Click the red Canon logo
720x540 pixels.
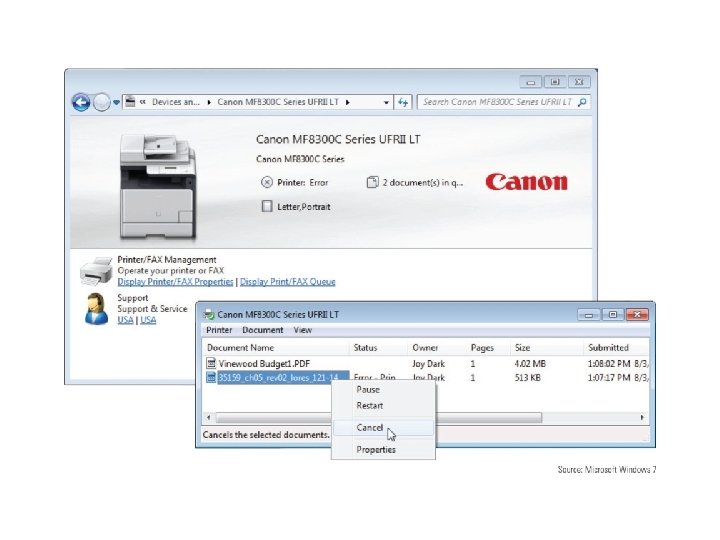tap(526, 182)
